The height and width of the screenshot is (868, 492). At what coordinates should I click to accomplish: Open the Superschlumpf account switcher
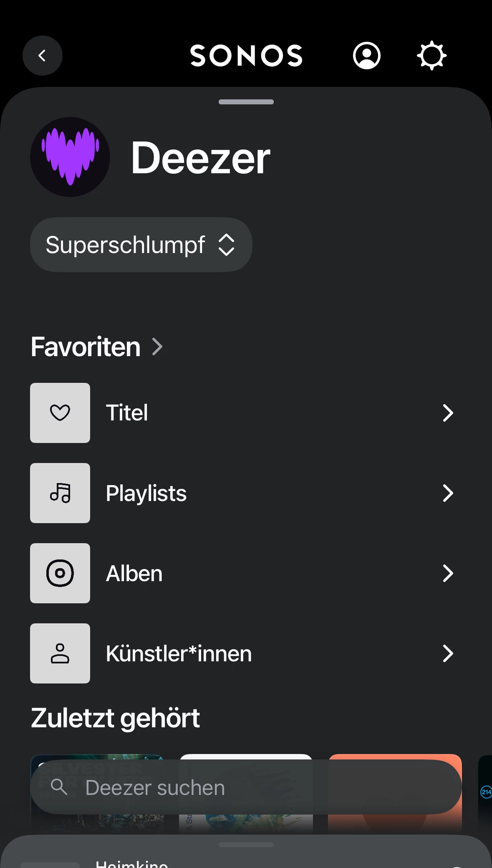pyautogui.click(x=141, y=245)
